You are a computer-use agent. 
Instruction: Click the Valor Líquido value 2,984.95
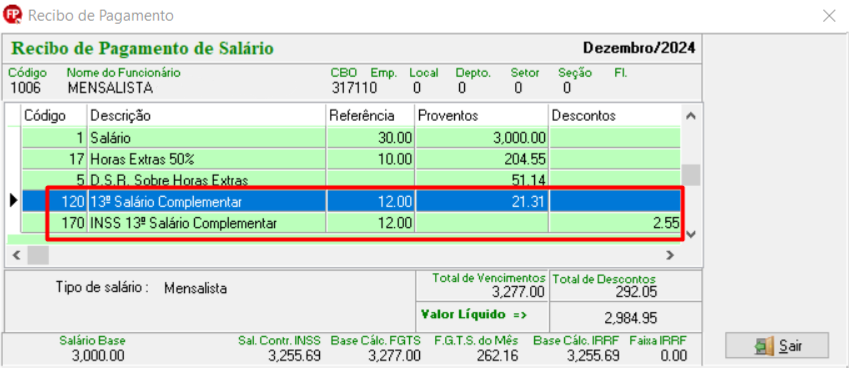click(630, 319)
